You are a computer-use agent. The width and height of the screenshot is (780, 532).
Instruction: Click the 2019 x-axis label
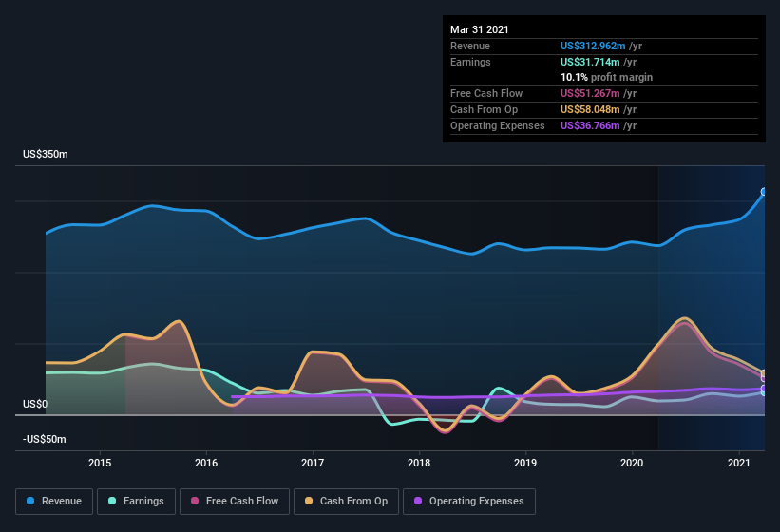click(525, 463)
